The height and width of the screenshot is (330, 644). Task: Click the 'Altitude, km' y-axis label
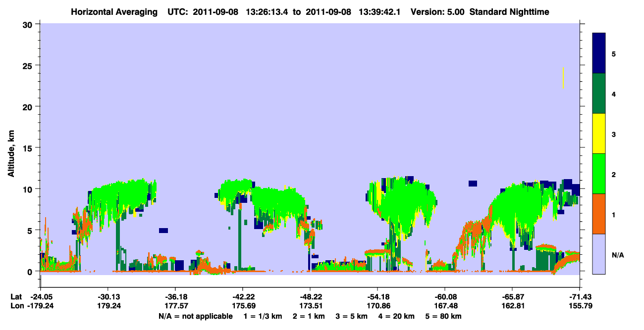(11, 148)
